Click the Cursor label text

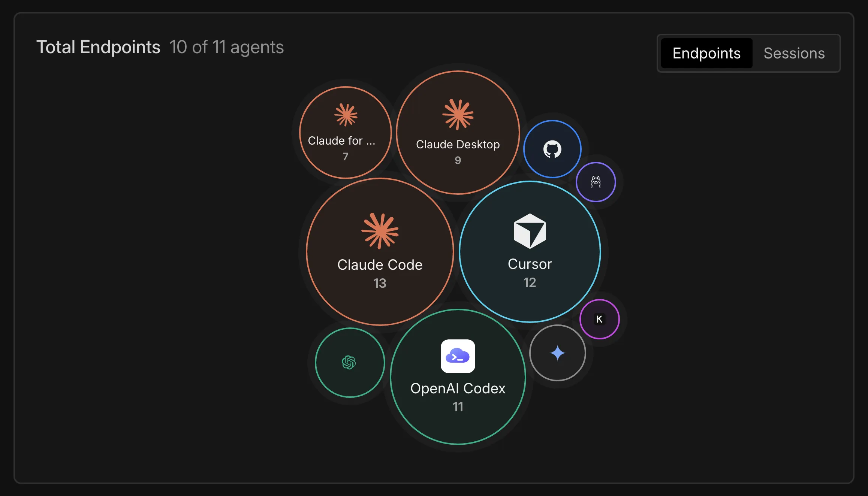click(530, 264)
